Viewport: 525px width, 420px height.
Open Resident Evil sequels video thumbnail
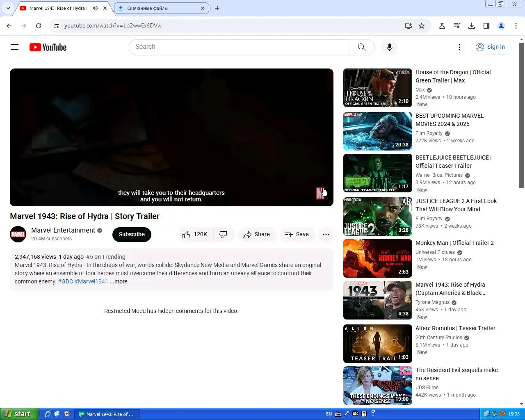pos(378,386)
